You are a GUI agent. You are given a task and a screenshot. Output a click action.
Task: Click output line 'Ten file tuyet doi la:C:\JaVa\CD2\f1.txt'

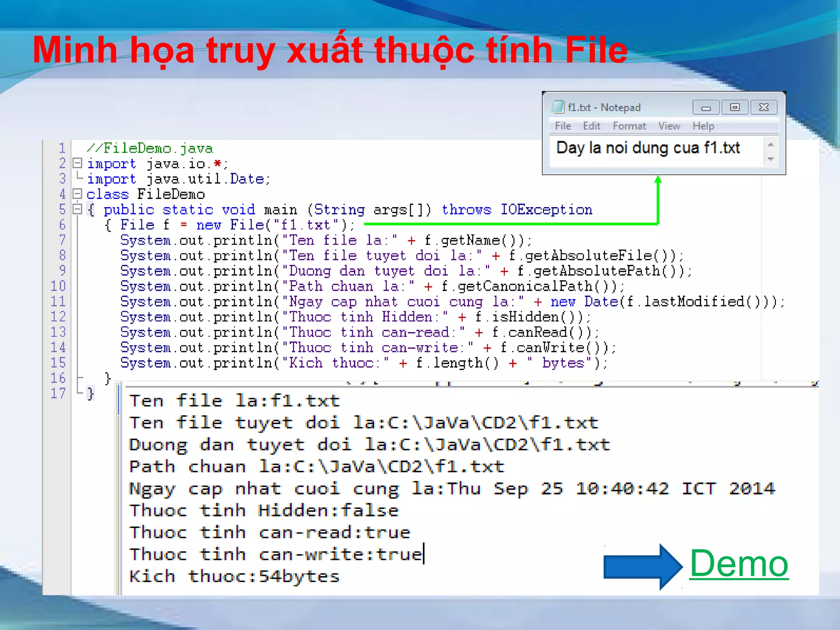coord(364,423)
